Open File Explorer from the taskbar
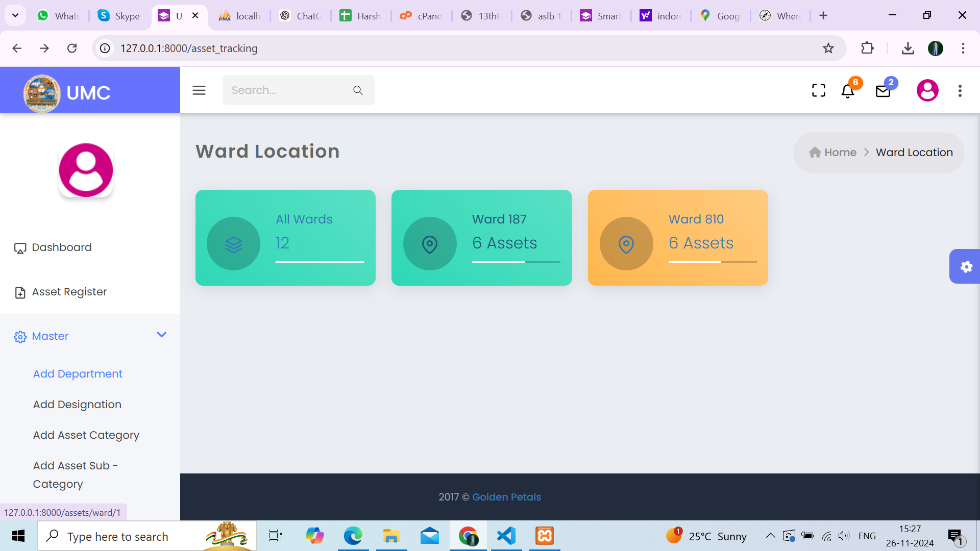Image resolution: width=980 pixels, height=551 pixels. [391, 536]
